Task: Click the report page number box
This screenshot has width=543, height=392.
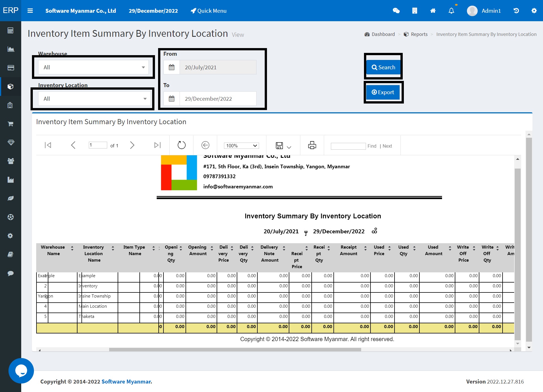Action: click(x=98, y=145)
